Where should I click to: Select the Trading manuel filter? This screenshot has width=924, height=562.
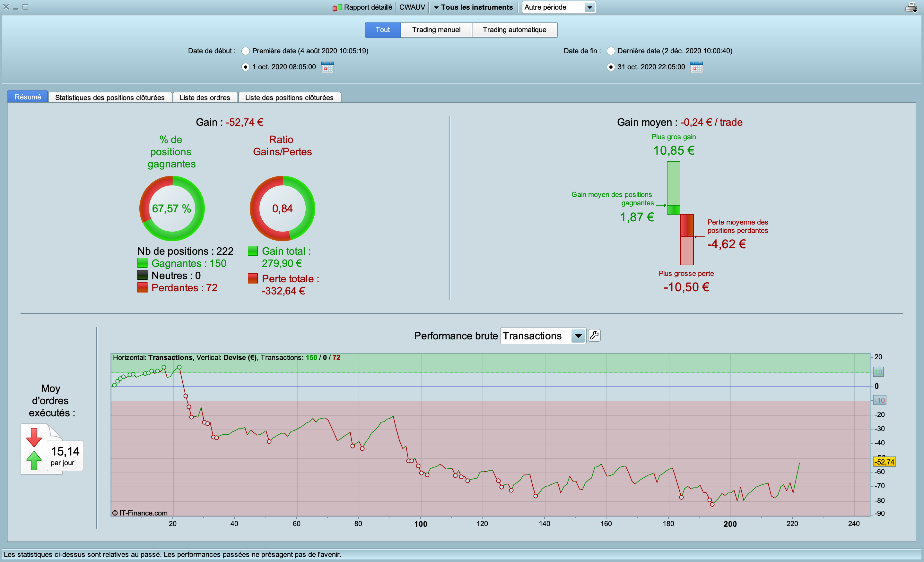(436, 30)
